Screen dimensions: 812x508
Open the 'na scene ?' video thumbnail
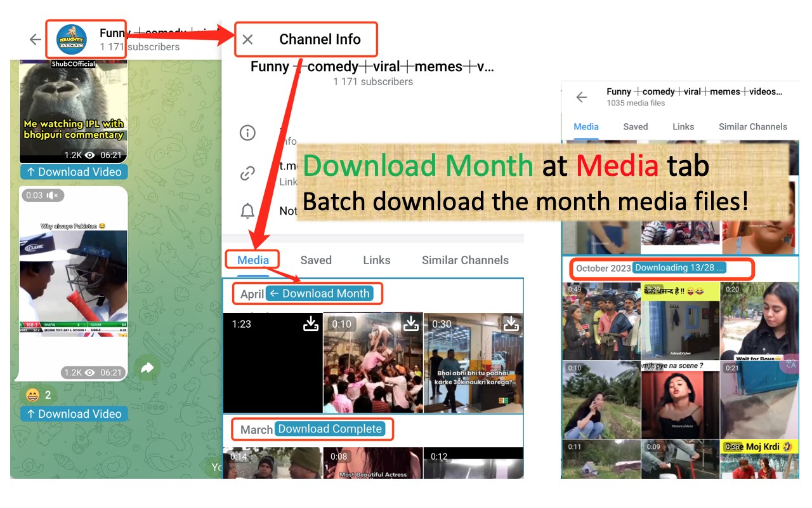[680, 400]
